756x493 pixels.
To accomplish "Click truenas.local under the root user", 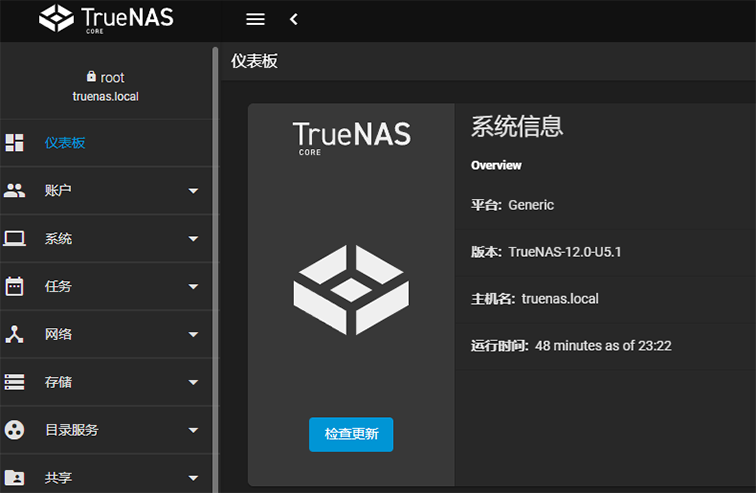I will 106,96.
